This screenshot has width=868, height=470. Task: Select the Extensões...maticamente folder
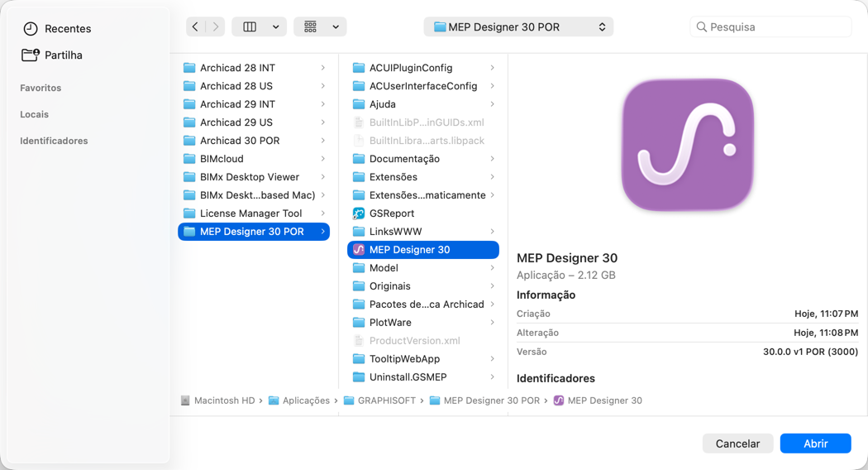tap(423, 195)
